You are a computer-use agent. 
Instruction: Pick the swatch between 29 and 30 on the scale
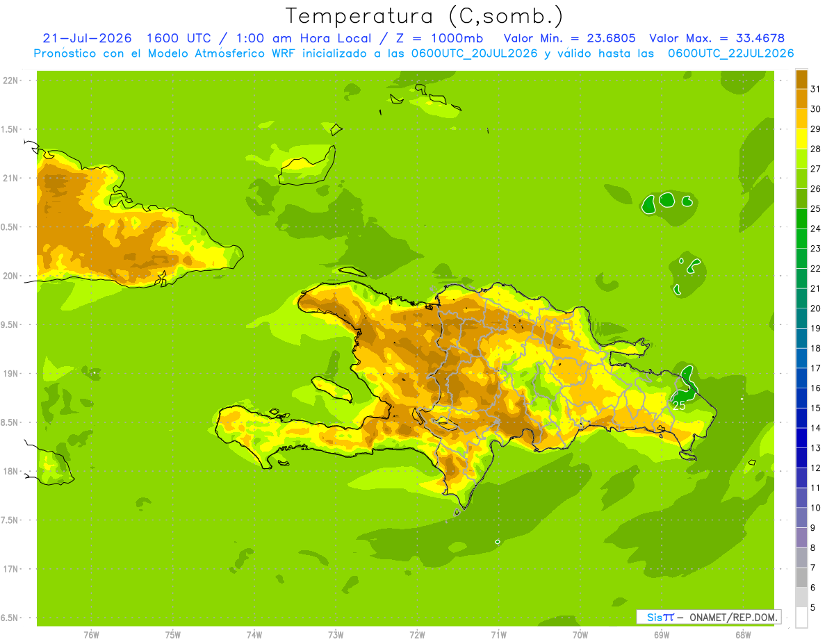point(801,119)
